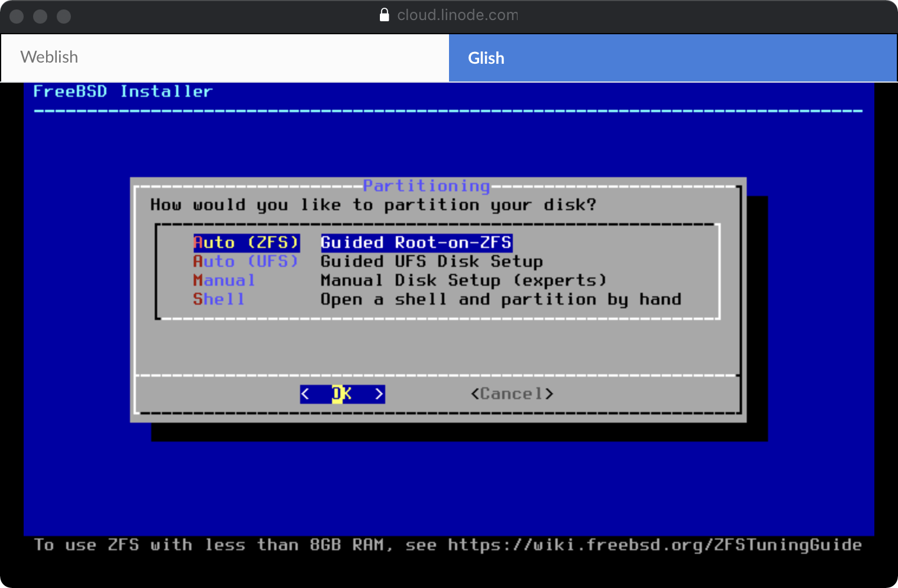Switch to the Weblish tab
The width and height of the screenshot is (898, 588).
coord(224,57)
